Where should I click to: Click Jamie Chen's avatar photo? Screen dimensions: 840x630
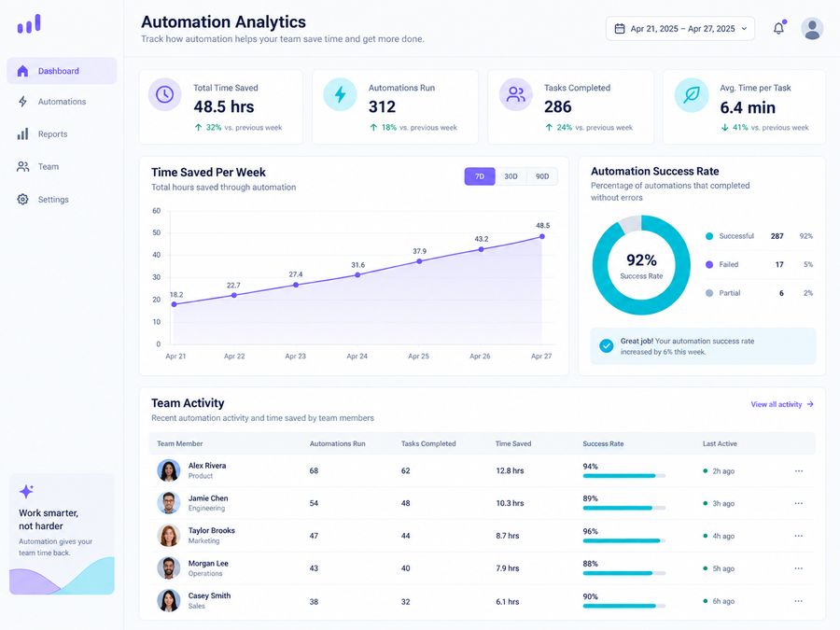tap(168, 503)
